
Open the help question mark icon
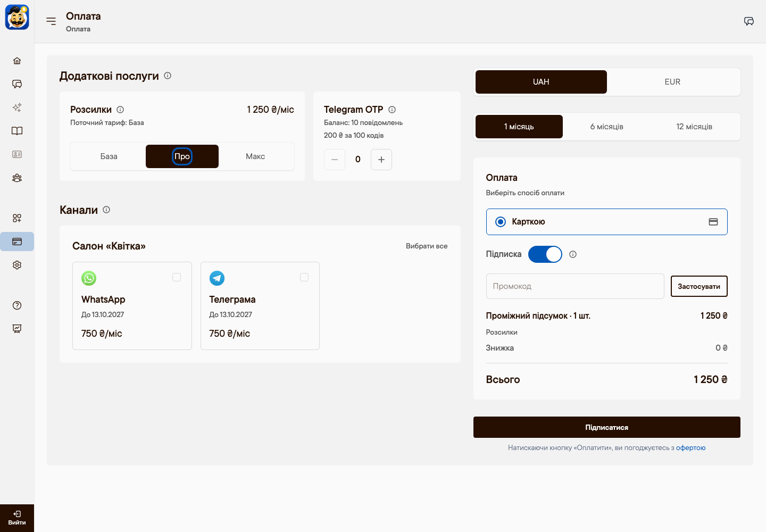tap(17, 305)
